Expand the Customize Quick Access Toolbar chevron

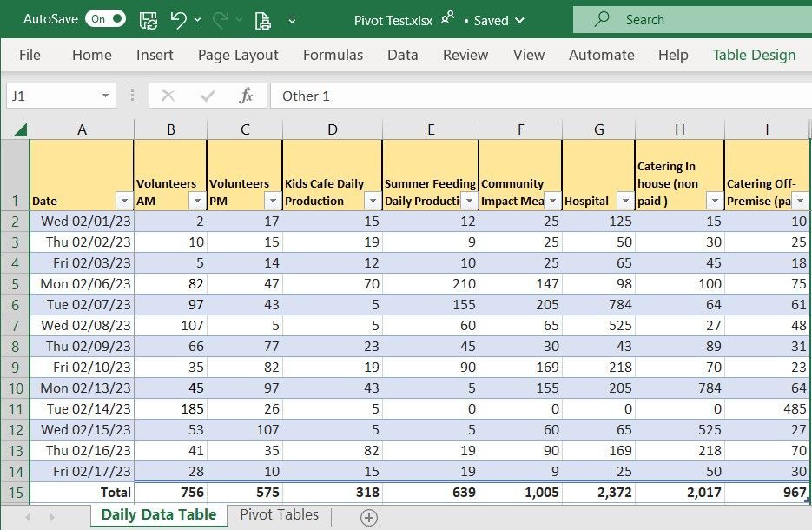pyautogui.click(x=292, y=19)
